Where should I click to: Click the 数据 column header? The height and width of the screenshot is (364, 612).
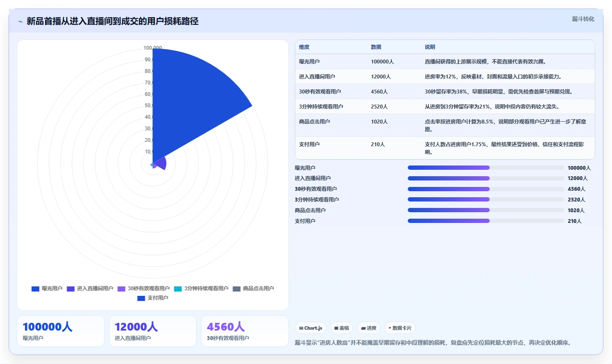coord(376,47)
